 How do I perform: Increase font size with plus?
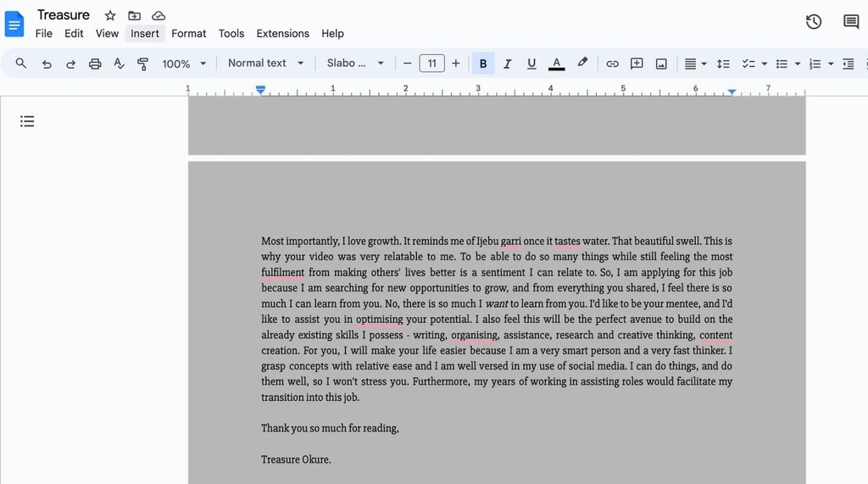[455, 64]
